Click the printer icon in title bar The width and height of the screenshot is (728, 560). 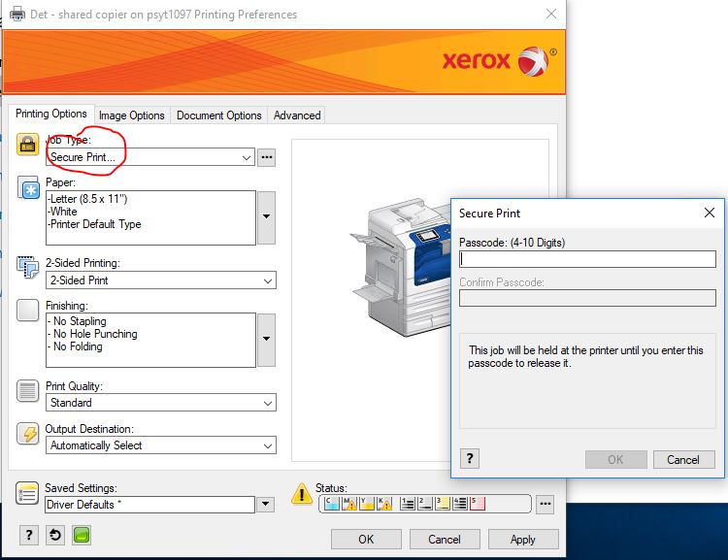tap(17, 14)
